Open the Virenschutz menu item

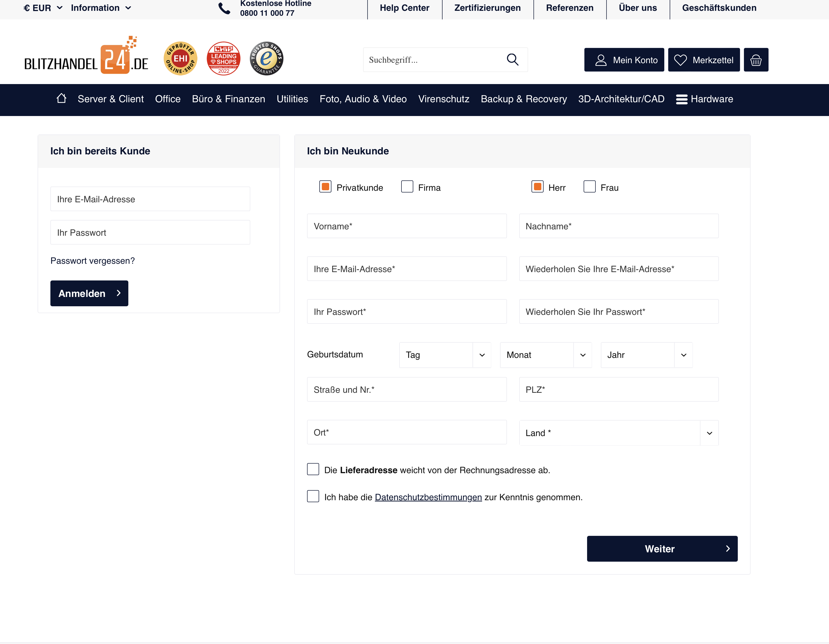tap(443, 99)
